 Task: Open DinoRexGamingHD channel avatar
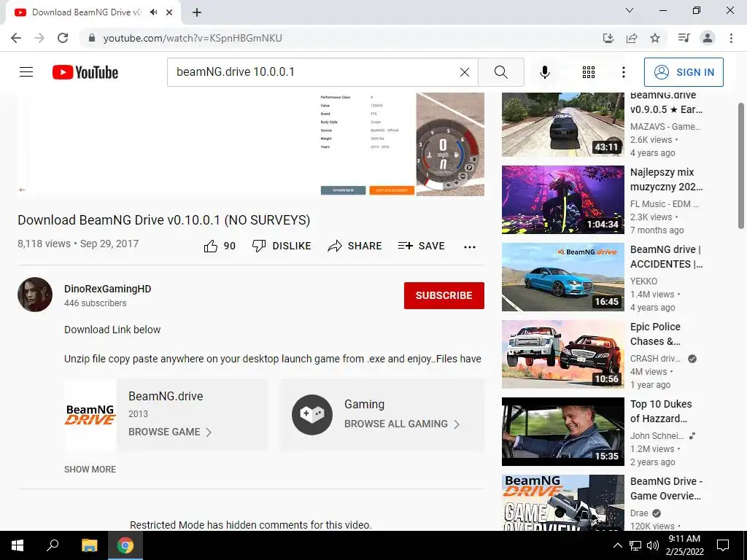click(35, 295)
